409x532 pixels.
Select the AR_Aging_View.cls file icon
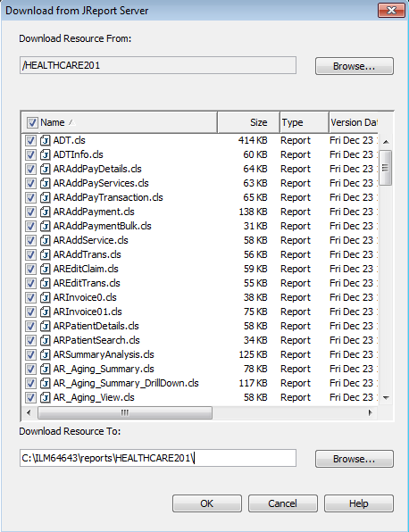coord(45,397)
